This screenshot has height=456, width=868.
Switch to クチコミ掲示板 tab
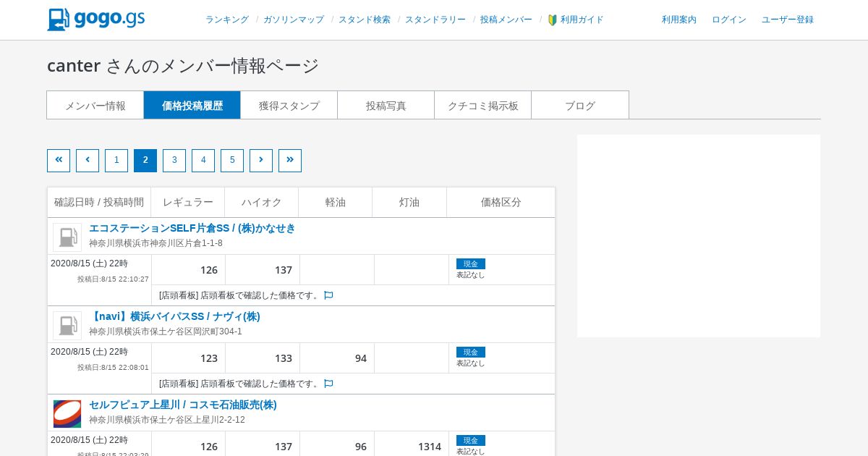(483, 105)
